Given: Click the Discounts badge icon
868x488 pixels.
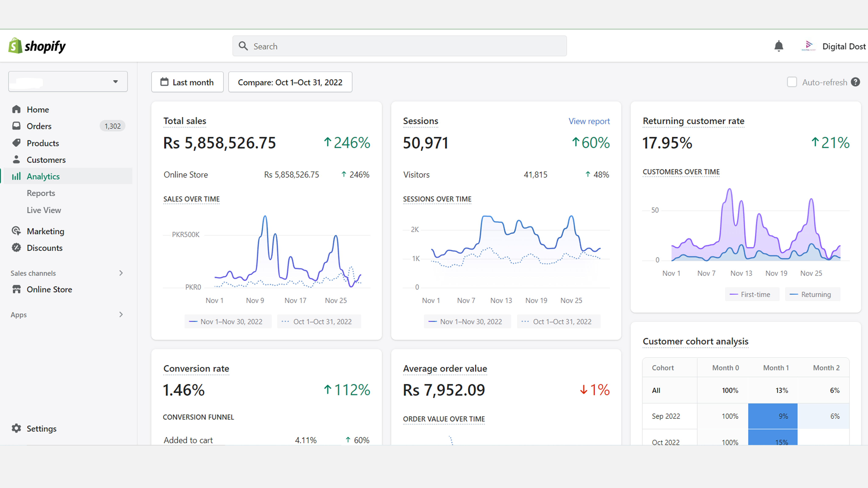Looking at the screenshot, I should pos(16,248).
